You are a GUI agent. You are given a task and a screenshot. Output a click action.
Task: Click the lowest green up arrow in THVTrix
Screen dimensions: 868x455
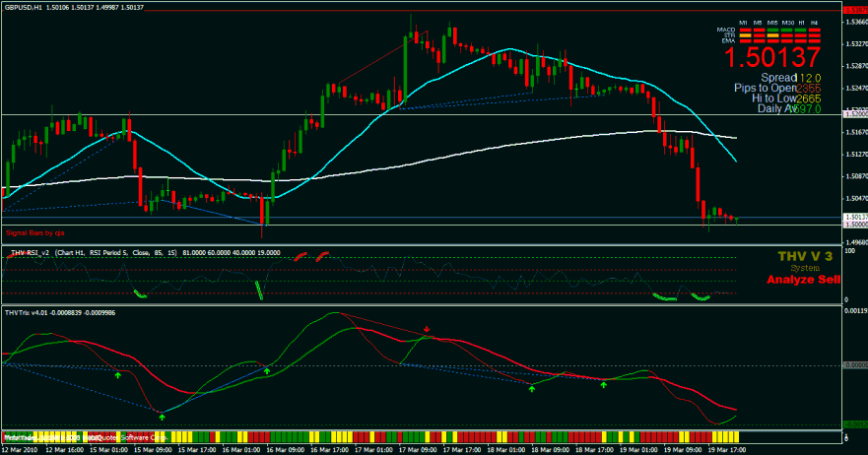pyautogui.click(x=163, y=418)
